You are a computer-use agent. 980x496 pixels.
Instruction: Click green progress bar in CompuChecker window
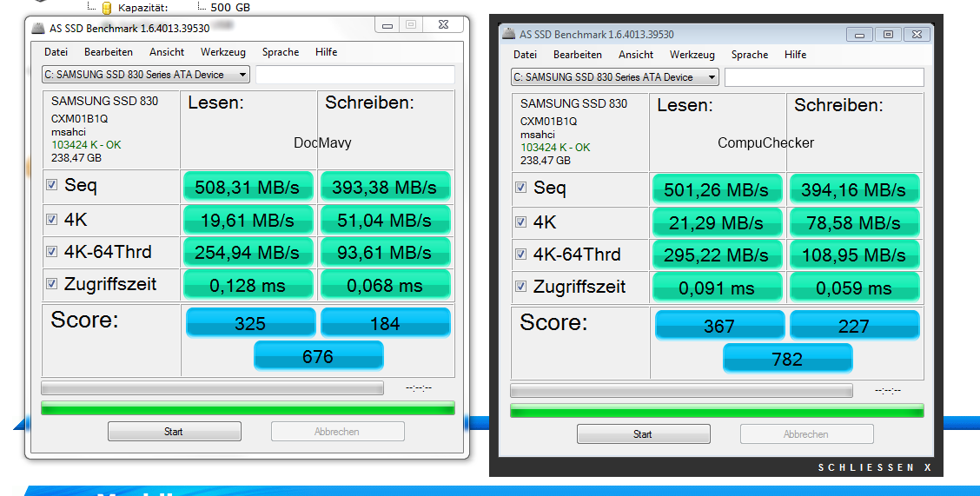click(717, 411)
